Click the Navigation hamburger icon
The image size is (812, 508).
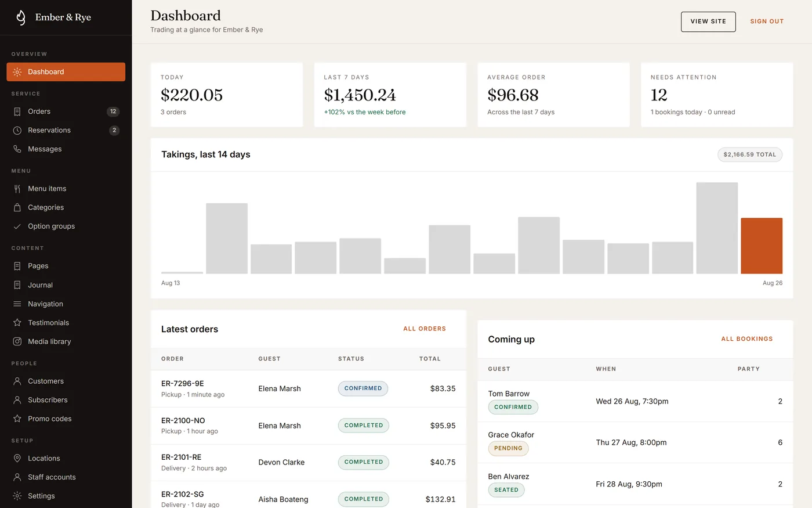pyautogui.click(x=17, y=304)
